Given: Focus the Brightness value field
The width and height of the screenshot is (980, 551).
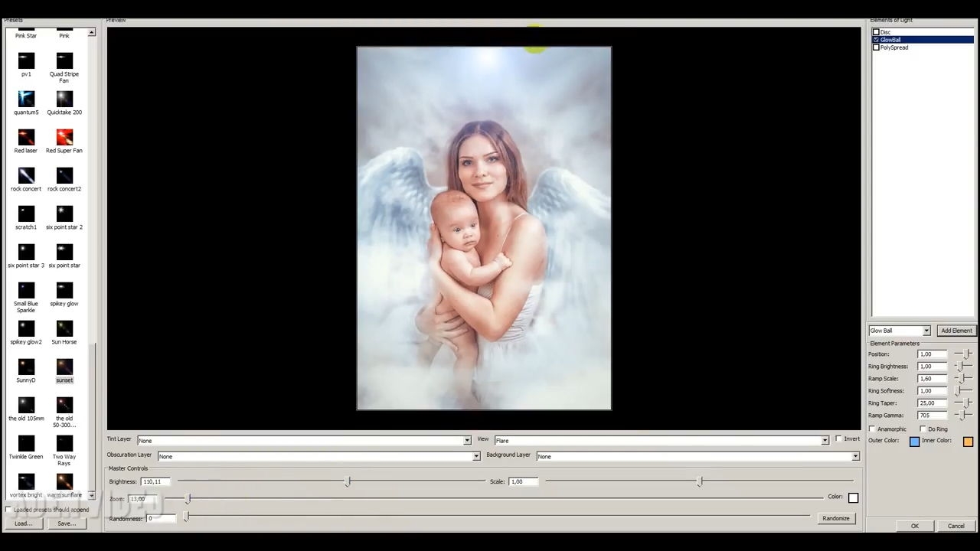Looking at the screenshot, I should [155, 482].
